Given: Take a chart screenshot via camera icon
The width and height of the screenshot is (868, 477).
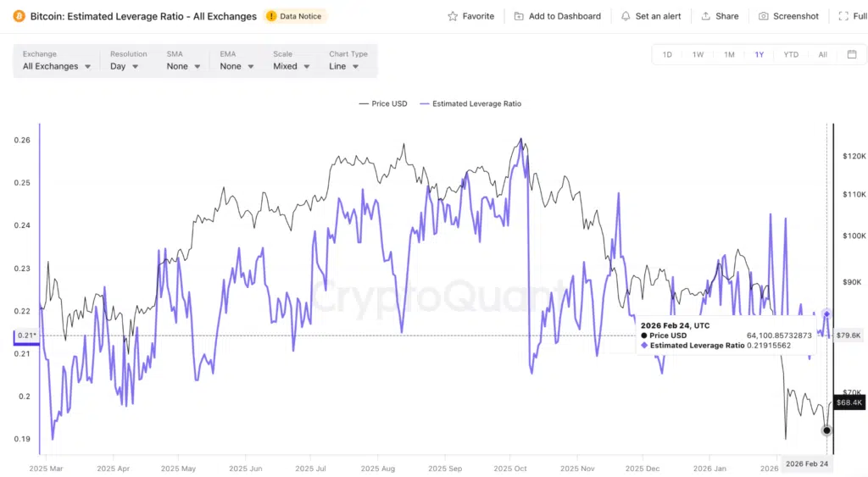Looking at the screenshot, I should pyautogui.click(x=763, y=16).
